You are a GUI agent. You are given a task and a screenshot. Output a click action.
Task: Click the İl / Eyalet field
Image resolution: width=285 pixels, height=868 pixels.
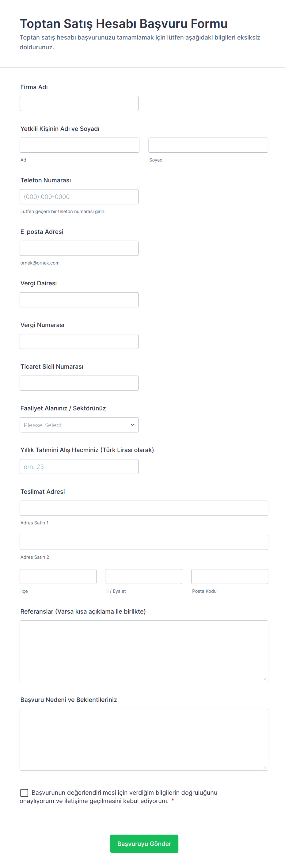click(x=143, y=577)
